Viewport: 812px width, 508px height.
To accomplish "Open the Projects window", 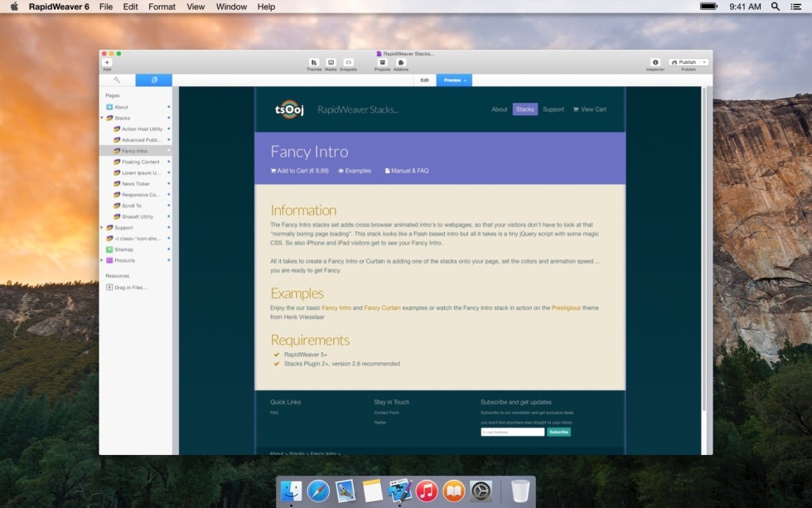I will (382, 62).
